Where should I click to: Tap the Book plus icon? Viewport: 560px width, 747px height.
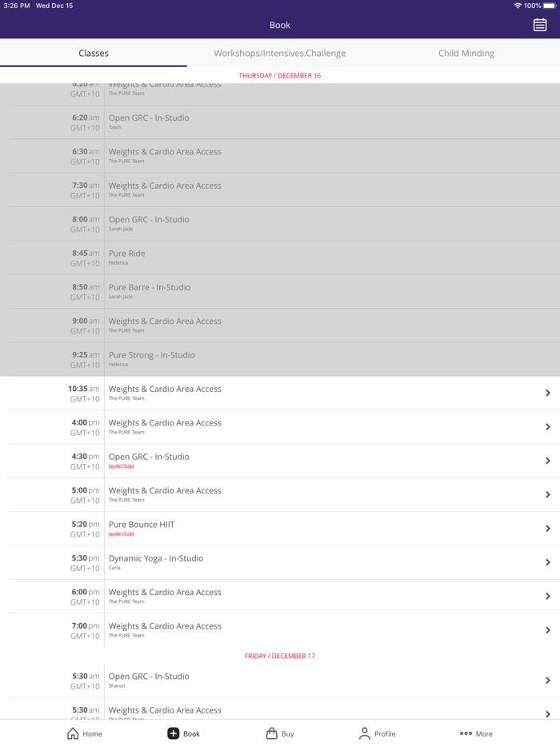tap(173, 733)
